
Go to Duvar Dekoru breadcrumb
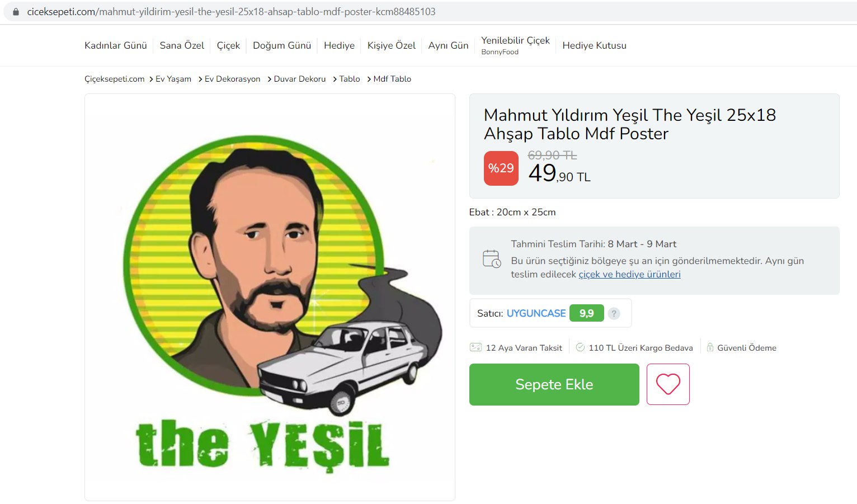coord(300,79)
